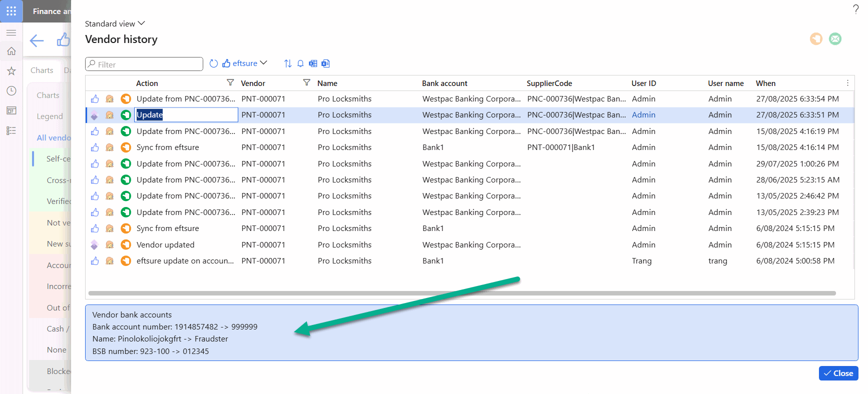
Task: Refresh the vendor history list
Action: pyautogui.click(x=214, y=63)
